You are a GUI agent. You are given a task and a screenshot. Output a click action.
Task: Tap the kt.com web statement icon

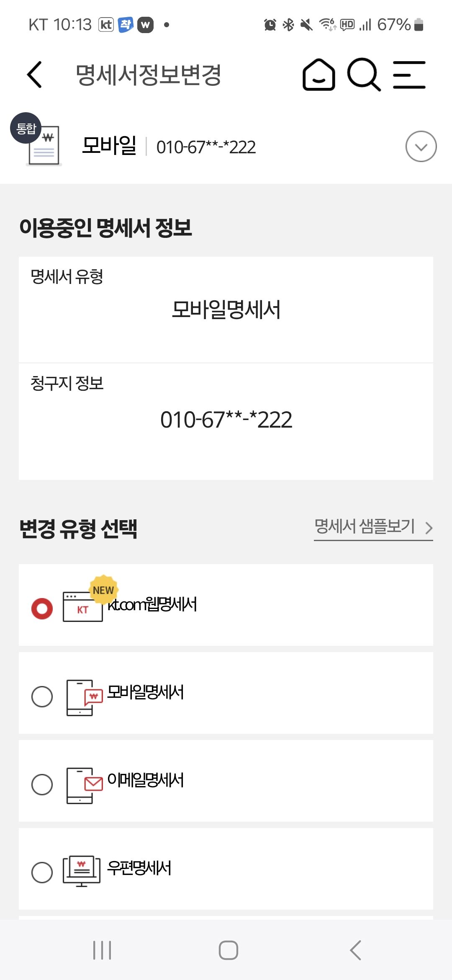pyautogui.click(x=83, y=606)
